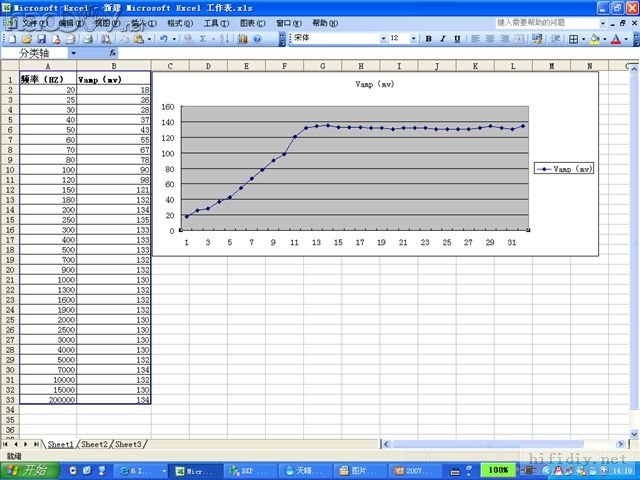Click the Vamp (mv) chart legend entry
Image resolution: width=640 pixels, height=480 pixels.
click(564, 169)
